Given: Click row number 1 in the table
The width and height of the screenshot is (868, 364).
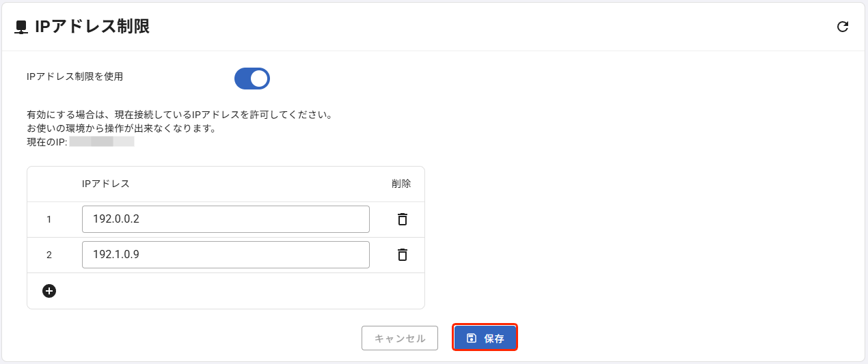Looking at the screenshot, I should point(49,220).
